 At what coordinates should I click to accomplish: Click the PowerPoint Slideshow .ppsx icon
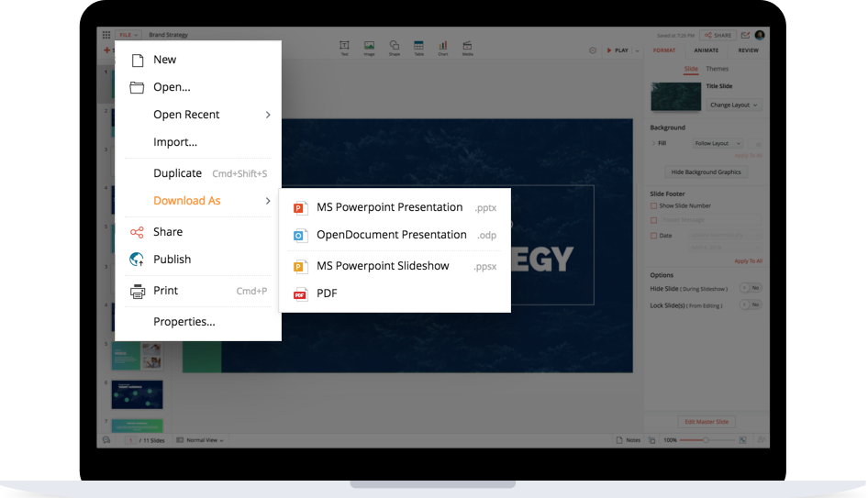click(x=300, y=266)
